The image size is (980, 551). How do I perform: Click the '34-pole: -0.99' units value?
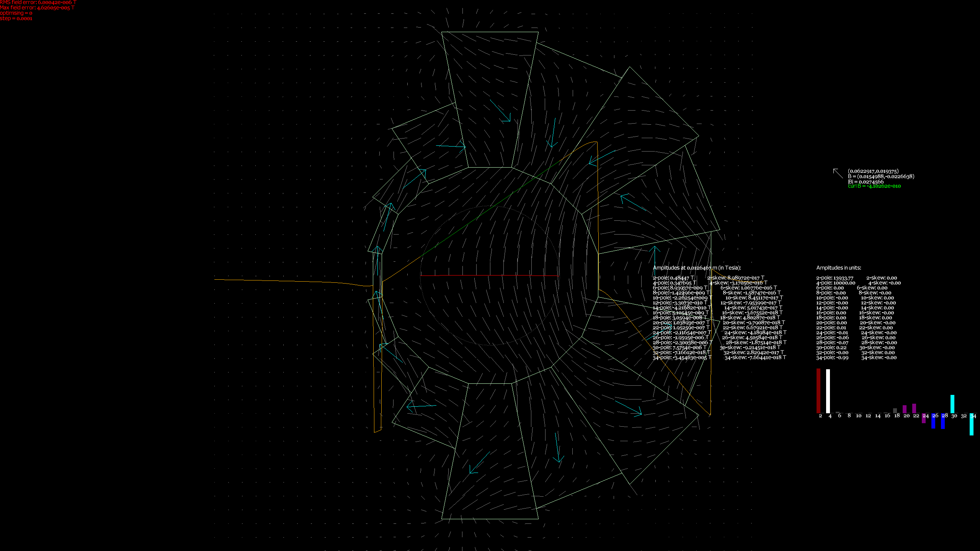point(832,358)
